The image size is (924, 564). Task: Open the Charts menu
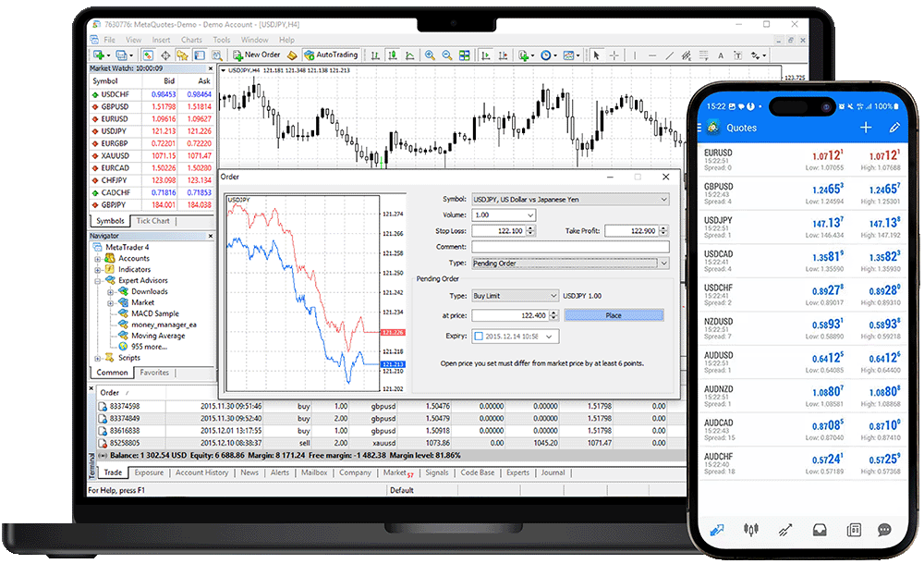pyautogui.click(x=191, y=40)
